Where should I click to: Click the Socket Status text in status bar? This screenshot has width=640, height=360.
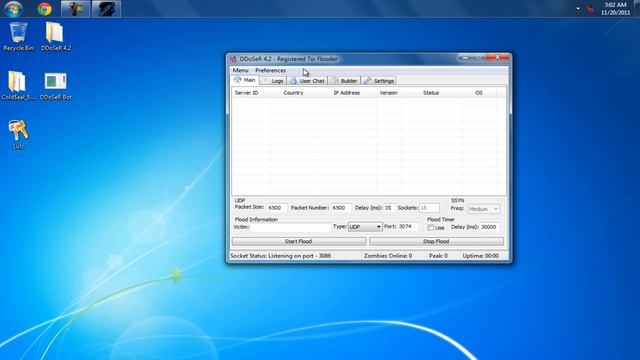point(281,256)
